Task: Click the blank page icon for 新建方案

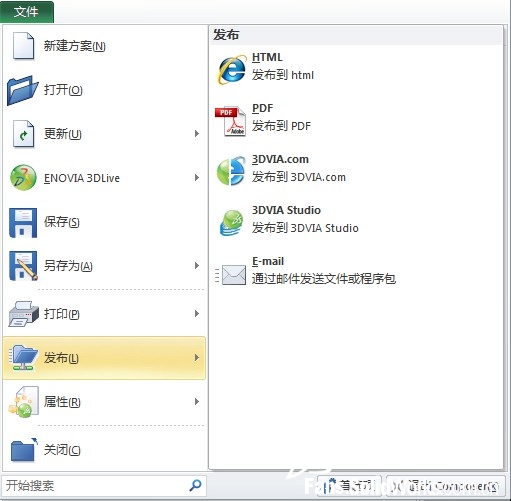Action: (x=23, y=46)
